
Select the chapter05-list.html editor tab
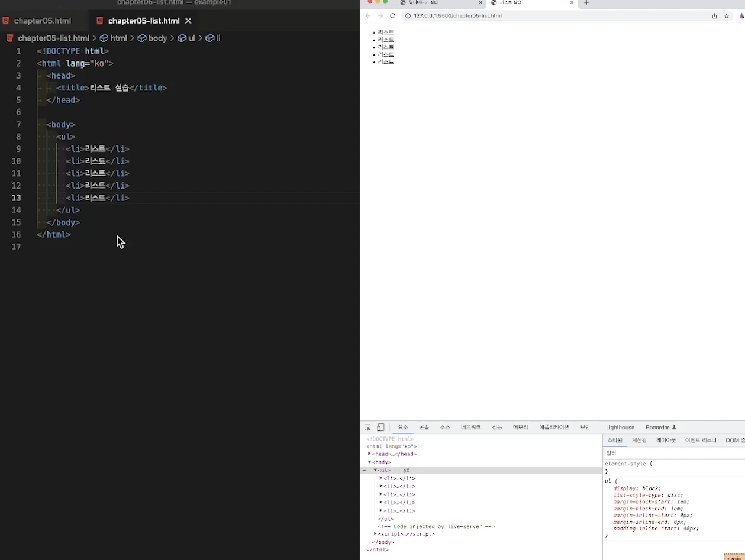[x=144, y=21]
